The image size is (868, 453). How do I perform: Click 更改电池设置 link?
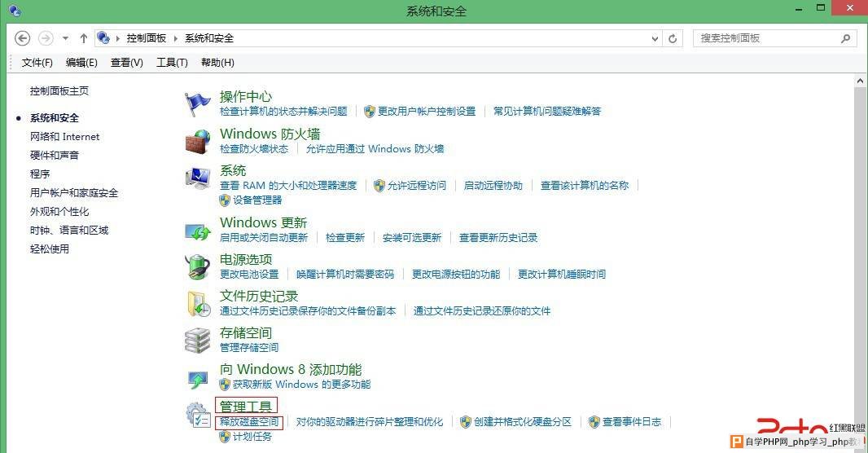point(249,274)
